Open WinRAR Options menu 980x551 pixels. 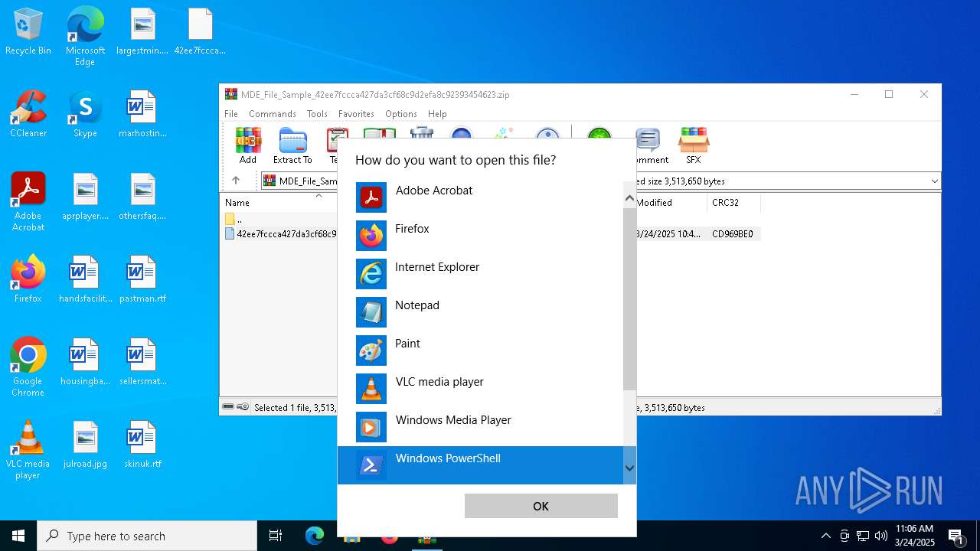tap(401, 114)
